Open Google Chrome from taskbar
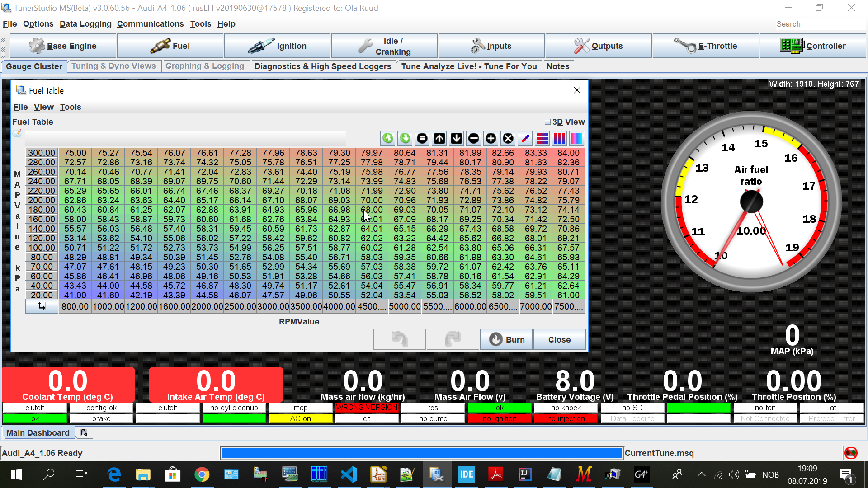This screenshot has height=488, width=868. [202, 474]
